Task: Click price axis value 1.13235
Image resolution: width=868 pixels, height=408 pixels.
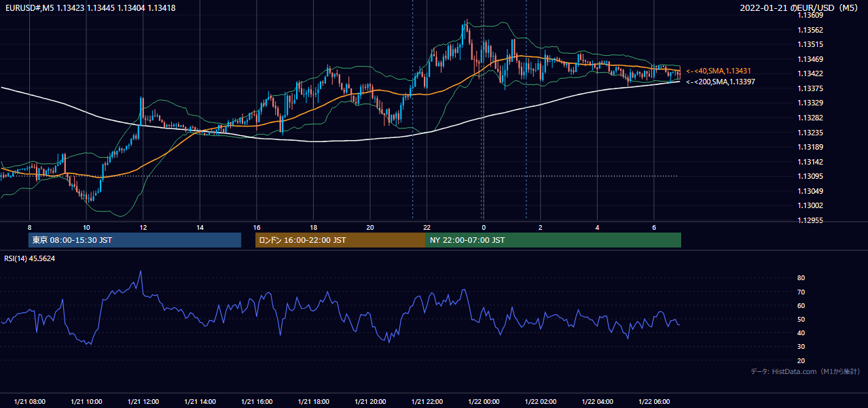Action: (810, 133)
